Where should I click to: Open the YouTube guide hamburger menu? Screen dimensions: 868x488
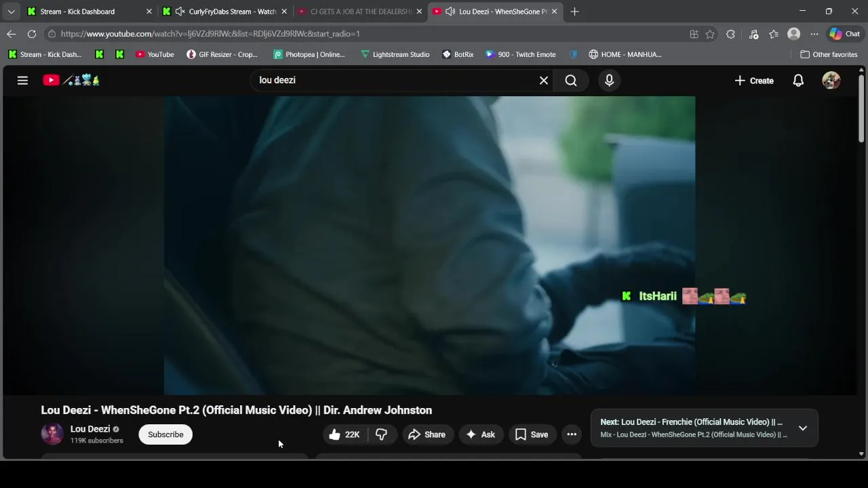(22, 80)
